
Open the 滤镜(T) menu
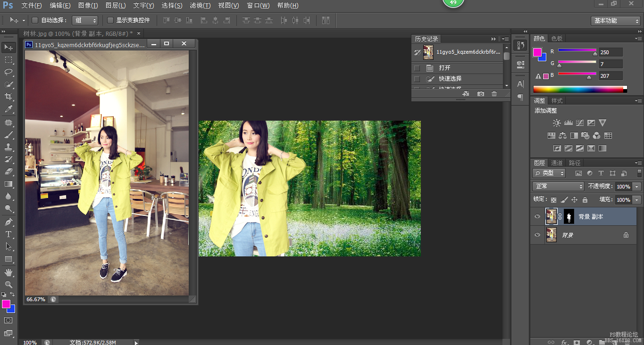(200, 6)
